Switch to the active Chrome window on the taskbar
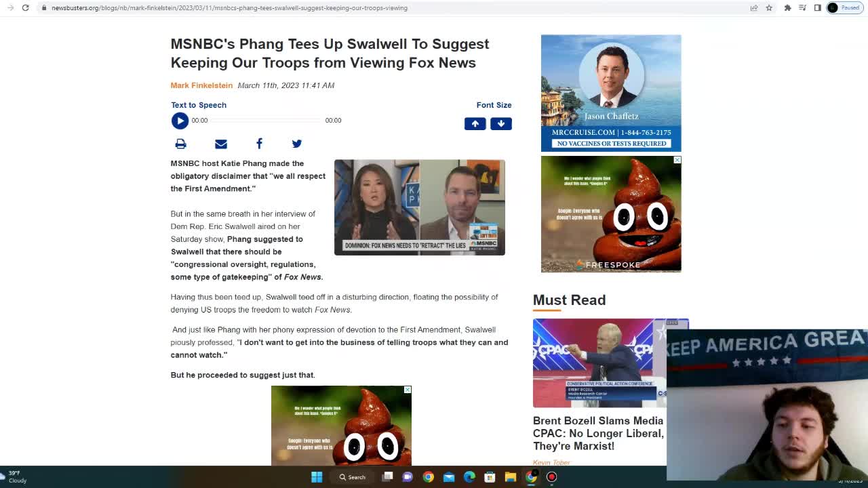Screen dimensions: 868x488 click(531, 477)
